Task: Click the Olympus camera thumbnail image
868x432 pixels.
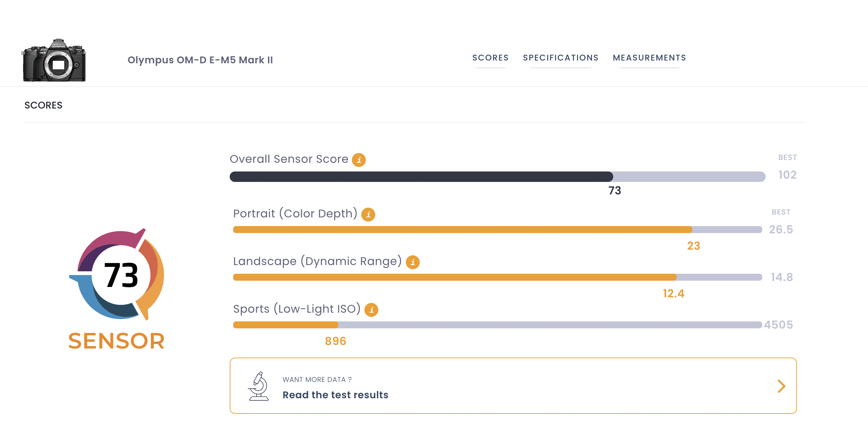Action: click(54, 60)
